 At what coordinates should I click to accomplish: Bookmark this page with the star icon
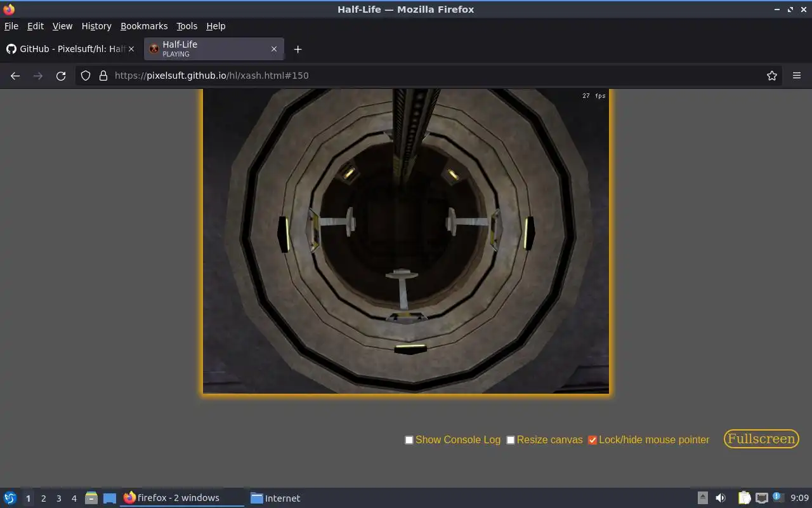point(772,76)
